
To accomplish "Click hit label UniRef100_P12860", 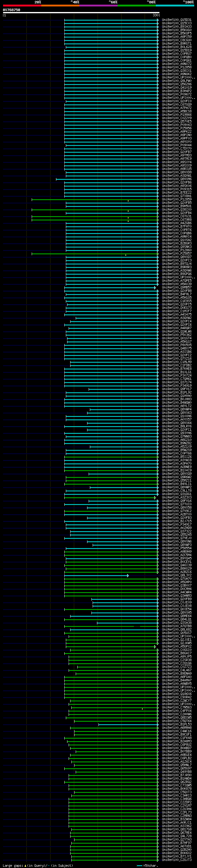I will (x=177, y=250).
